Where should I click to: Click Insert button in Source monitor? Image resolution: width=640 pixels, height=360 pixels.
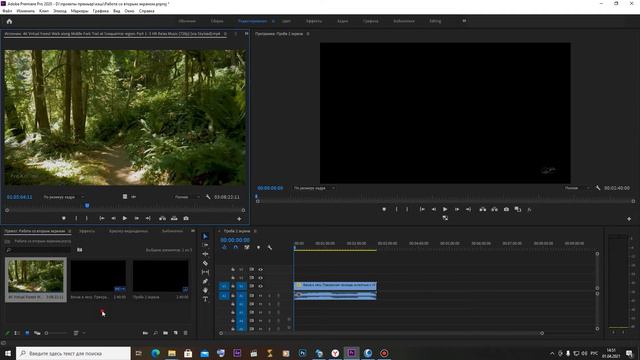tap(162, 218)
